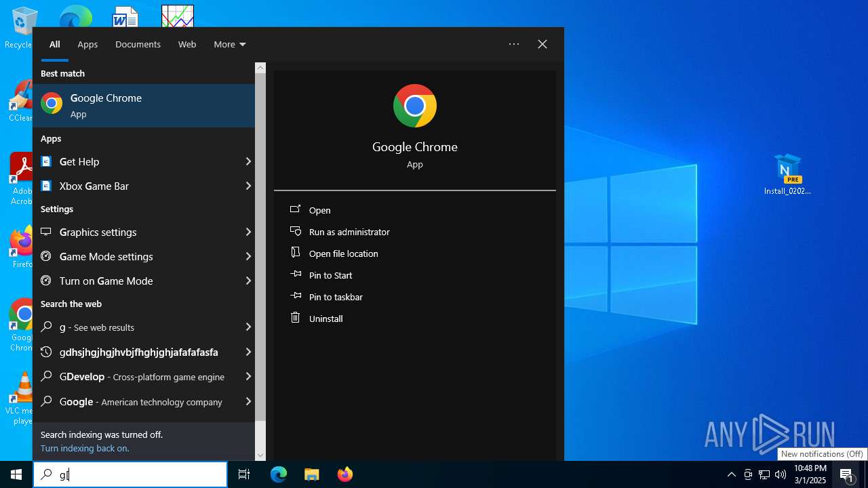Viewport: 868px width, 488px height.
Task: Expand Xbox Game Bar result details arrow
Action: click(x=248, y=186)
